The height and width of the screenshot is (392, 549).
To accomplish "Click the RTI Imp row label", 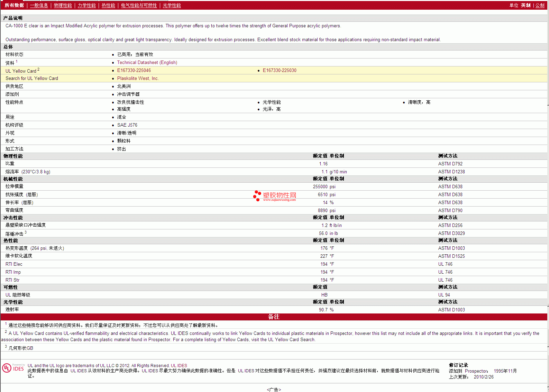I will click(13, 272).
